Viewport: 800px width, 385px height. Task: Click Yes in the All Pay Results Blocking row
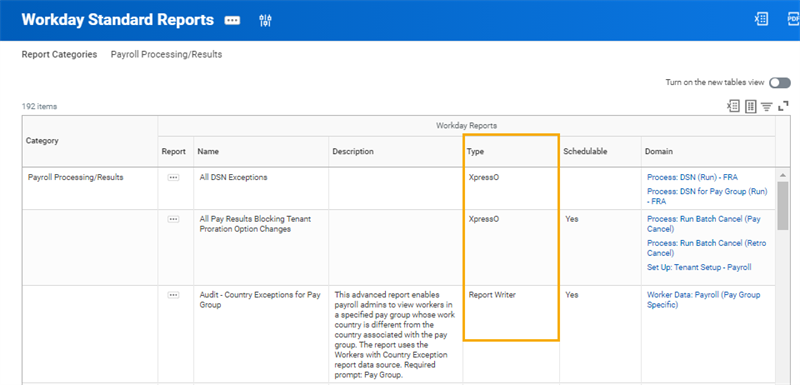point(572,219)
